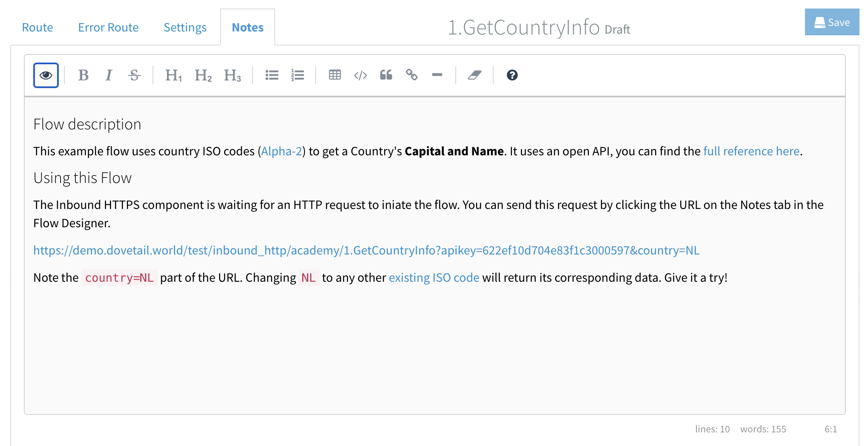The image size is (868, 446).
Task: Insert a Heading 1
Action: pos(173,75)
